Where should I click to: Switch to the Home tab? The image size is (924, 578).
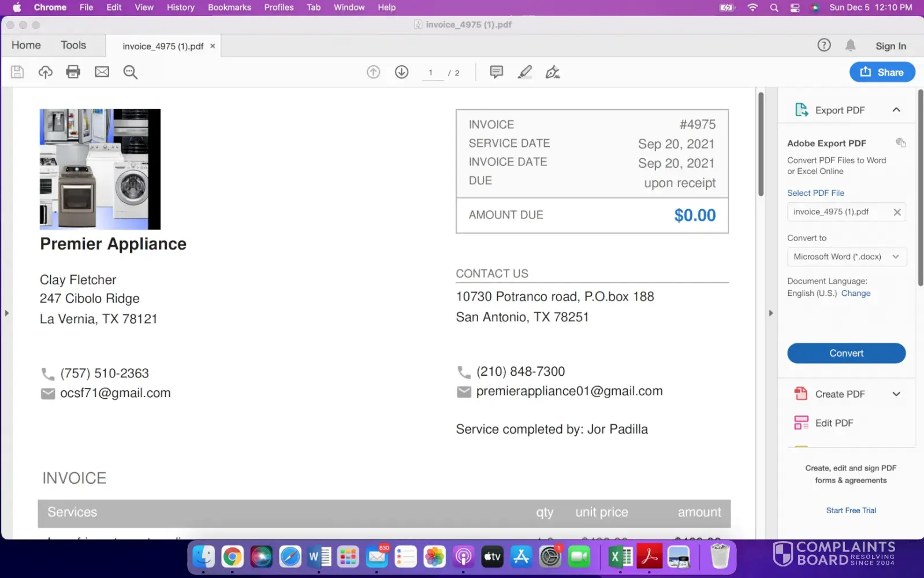coord(26,45)
